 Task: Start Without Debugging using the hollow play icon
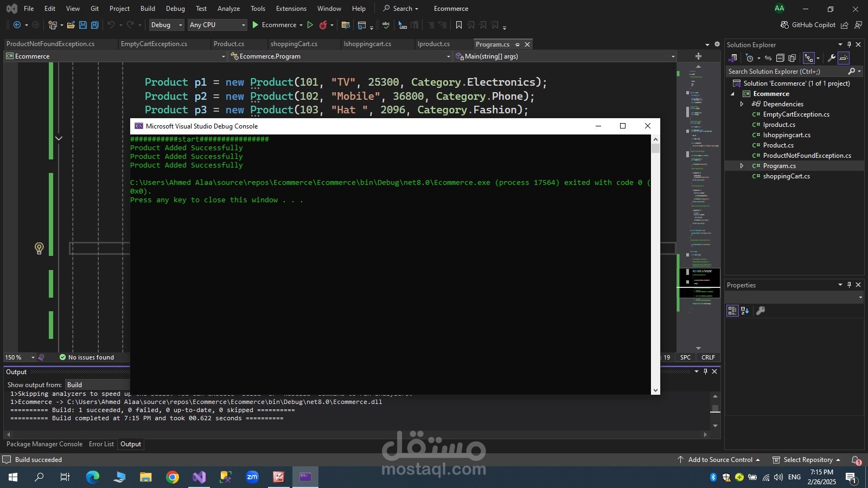point(310,25)
